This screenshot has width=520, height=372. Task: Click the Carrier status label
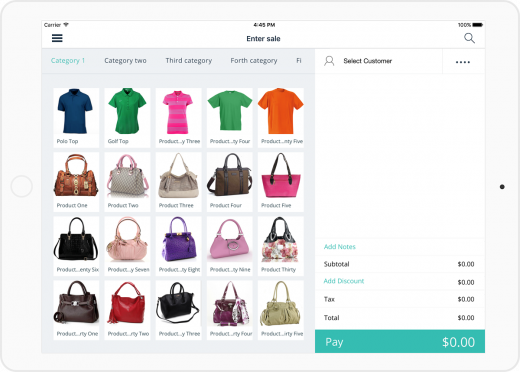52,25
